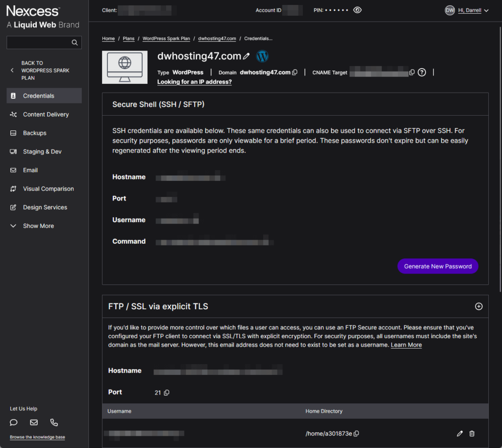Click the page vertical scrollbar
This screenshot has width=502, height=448.
coord(501,159)
